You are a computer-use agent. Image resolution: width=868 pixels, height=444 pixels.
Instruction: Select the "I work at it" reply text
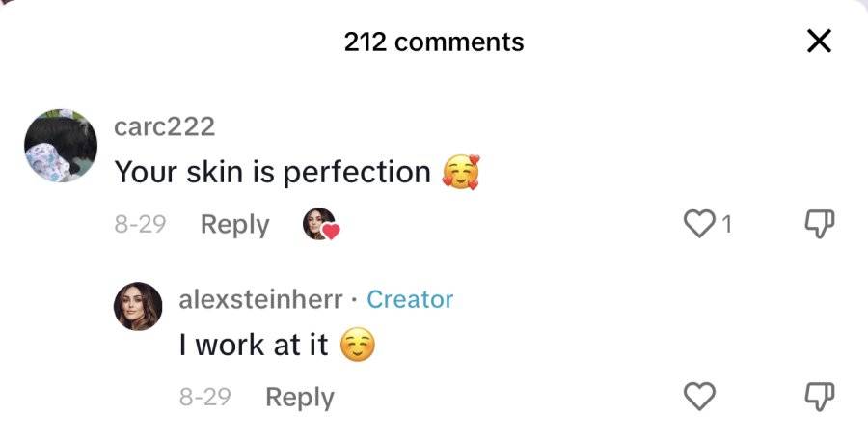tap(254, 346)
